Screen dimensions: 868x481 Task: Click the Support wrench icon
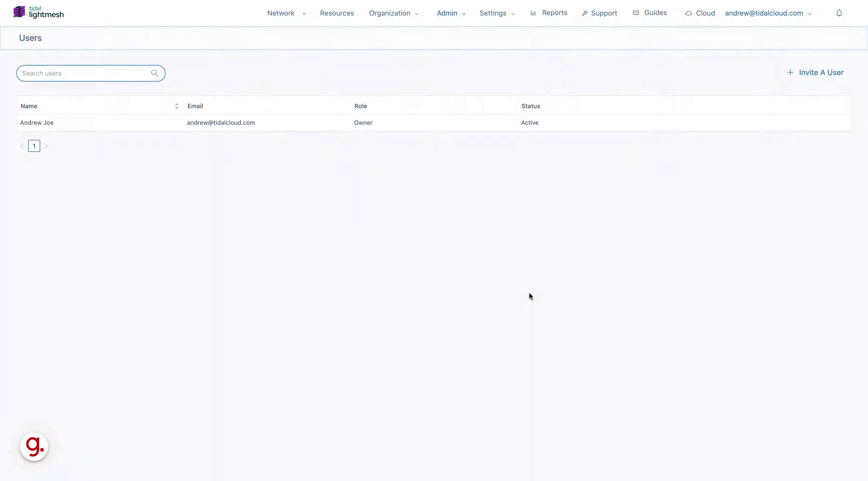(585, 13)
